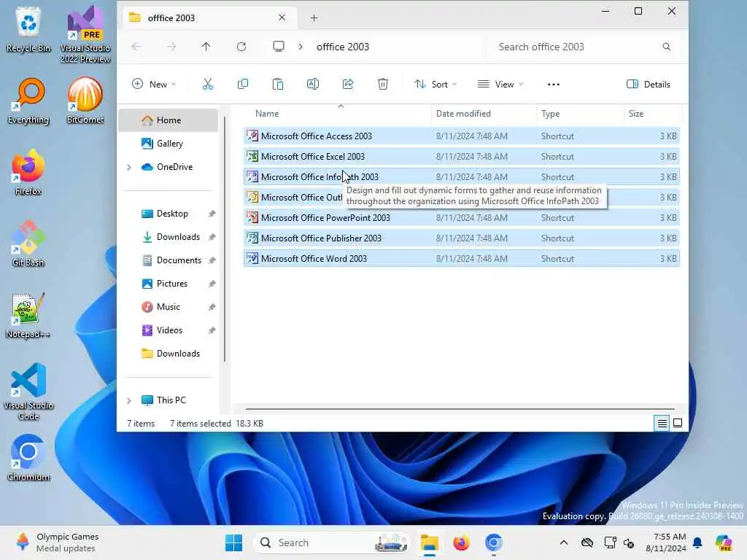Open pinned Desktop in navigation pane
This screenshot has height=560, width=747.
pyautogui.click(x=169, y=214)
